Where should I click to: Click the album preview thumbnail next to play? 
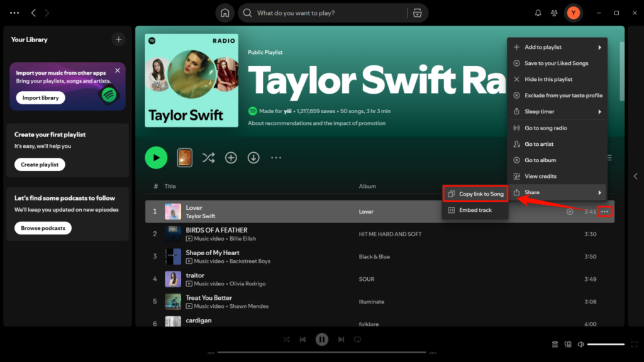(184, 158)
